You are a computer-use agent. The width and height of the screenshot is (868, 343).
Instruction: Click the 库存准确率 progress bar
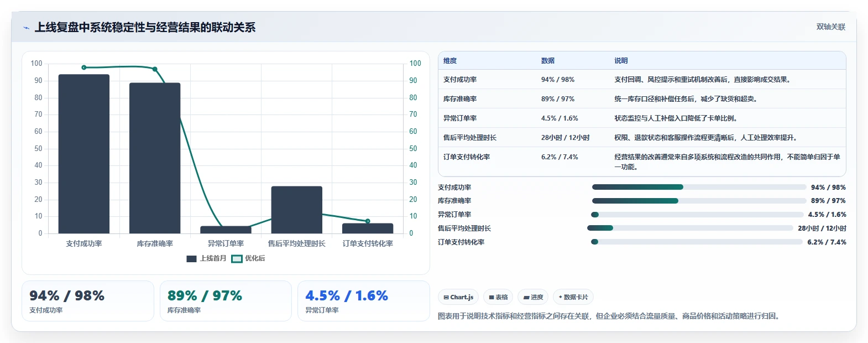[699, 201]
